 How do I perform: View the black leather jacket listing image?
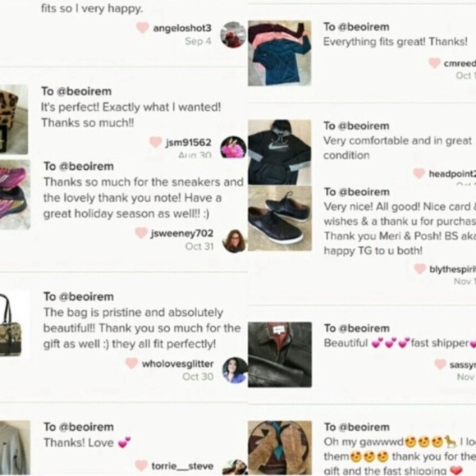point(280,355)
